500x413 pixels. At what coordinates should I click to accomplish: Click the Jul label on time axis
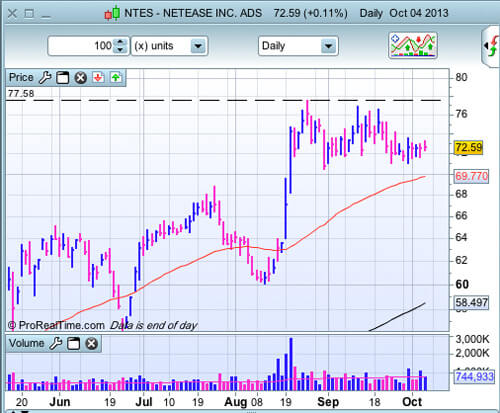144,402
